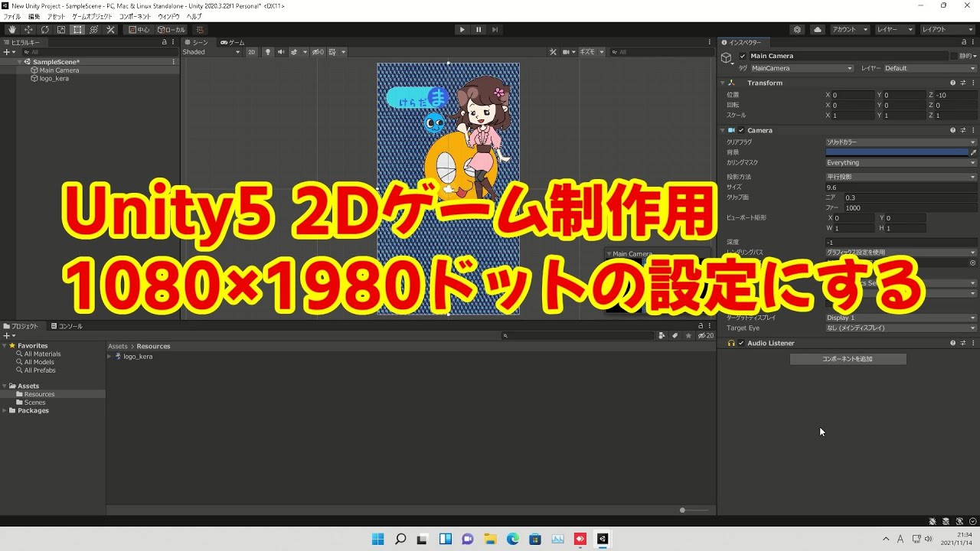
Task: Open the カリングマスク Everything dropdown
Action: click(901, 162)
